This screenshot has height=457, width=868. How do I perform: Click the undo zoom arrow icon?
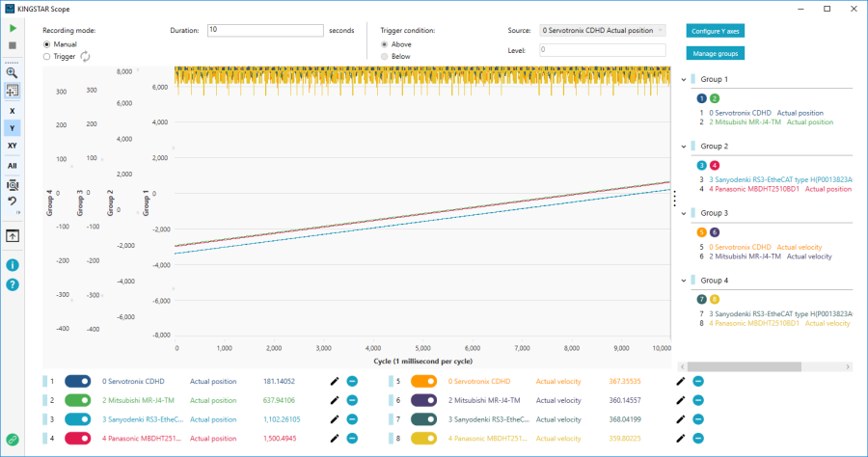(13, 202)
